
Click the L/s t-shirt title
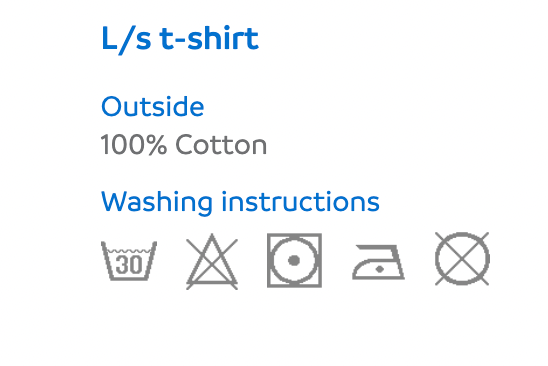point(180,39)
